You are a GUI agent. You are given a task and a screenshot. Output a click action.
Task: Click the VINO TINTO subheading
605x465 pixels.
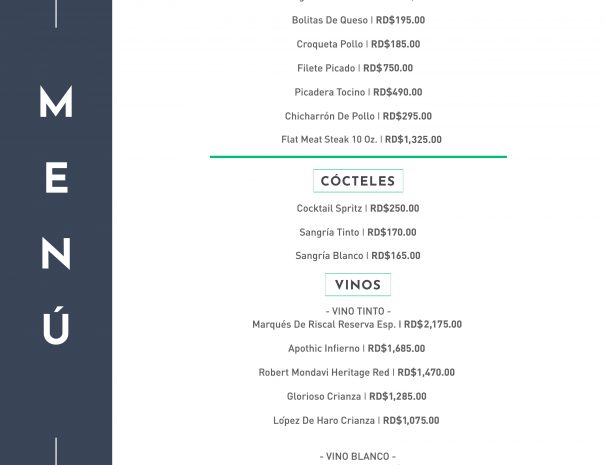[x=358, y=311]
